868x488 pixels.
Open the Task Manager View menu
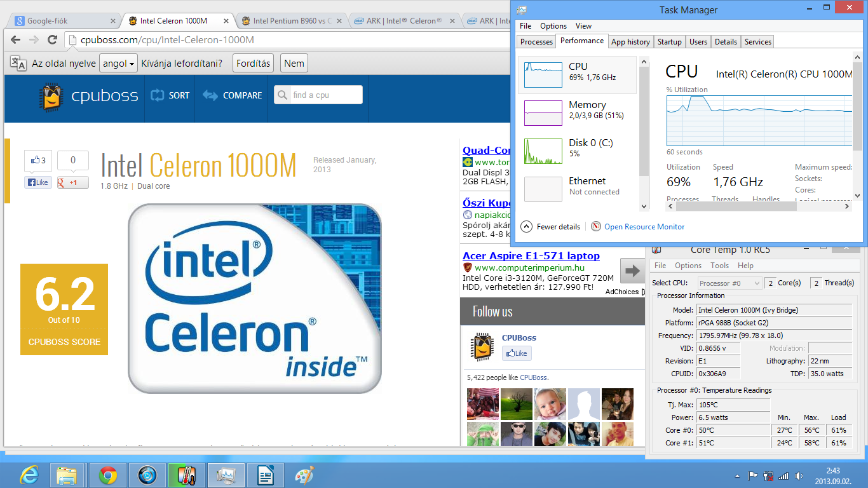583,26
